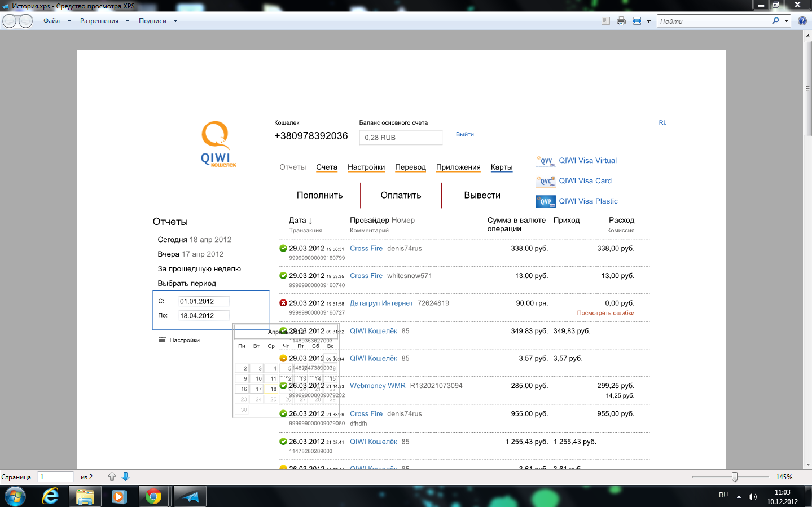Open Google Chrome from the taskbar
This screenshot has width=812, height=507.
153,496
